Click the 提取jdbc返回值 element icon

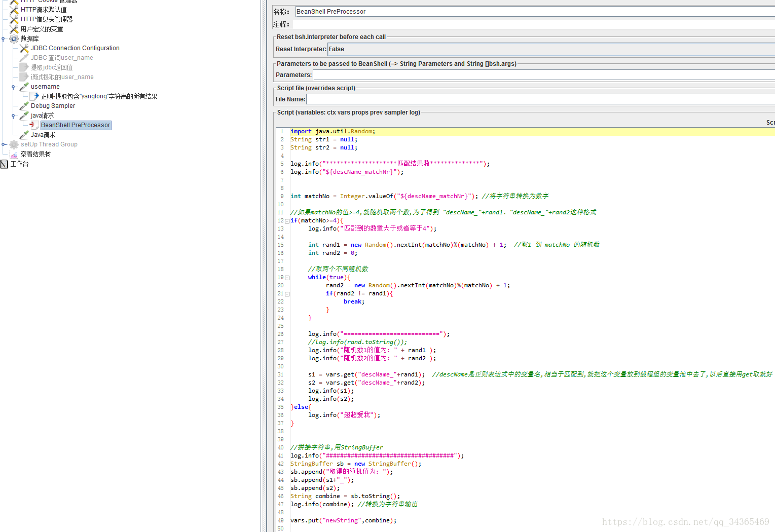tap(24, 67)
